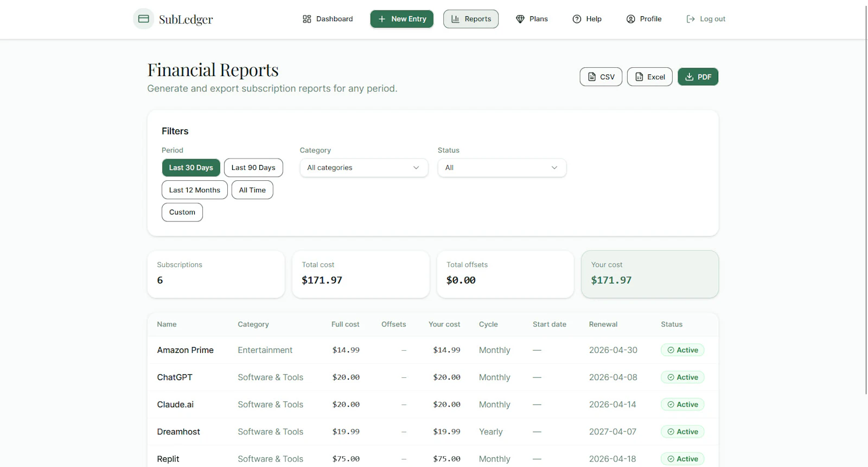Click the plus icon in New Entry
Image resolution: width=868 pixels, height=467 pixels.
[x=382, y=19]
